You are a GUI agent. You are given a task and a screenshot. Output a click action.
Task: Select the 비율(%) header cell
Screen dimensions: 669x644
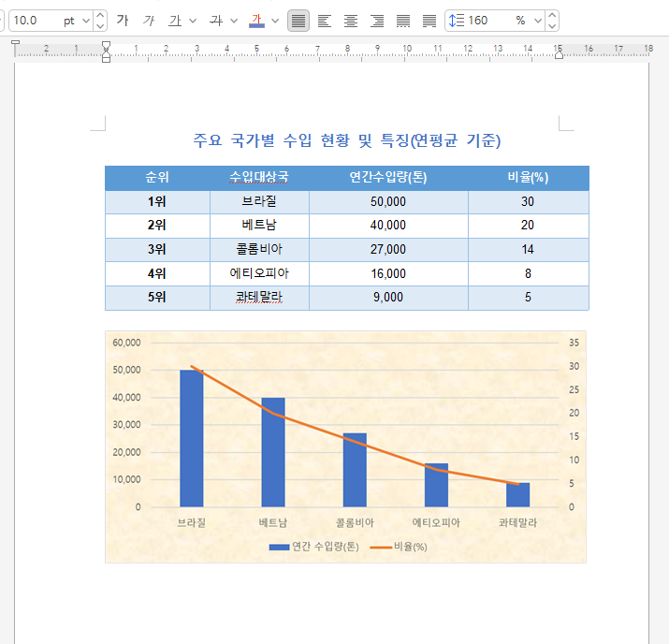pyautogui.click(x=529, y=178)
